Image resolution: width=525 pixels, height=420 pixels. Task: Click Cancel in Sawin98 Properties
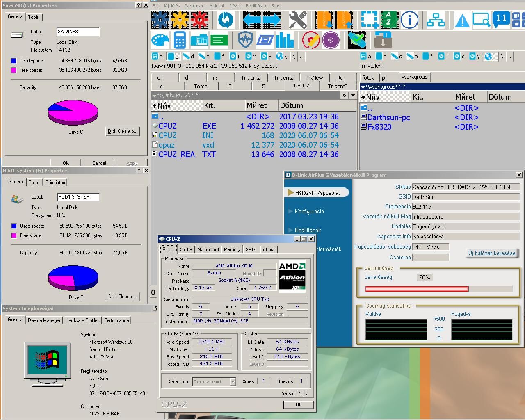coord(99,163)
